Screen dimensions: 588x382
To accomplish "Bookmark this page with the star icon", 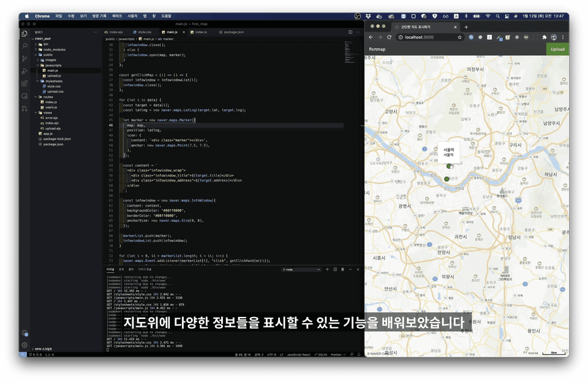I will (x=460, y=37).
